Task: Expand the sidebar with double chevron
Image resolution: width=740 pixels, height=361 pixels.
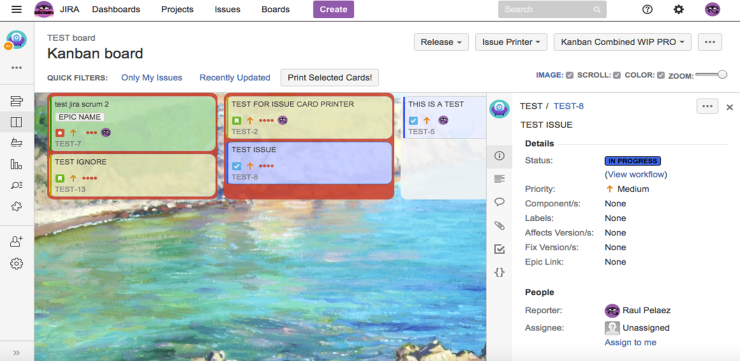Action: (x=17, y=353)
